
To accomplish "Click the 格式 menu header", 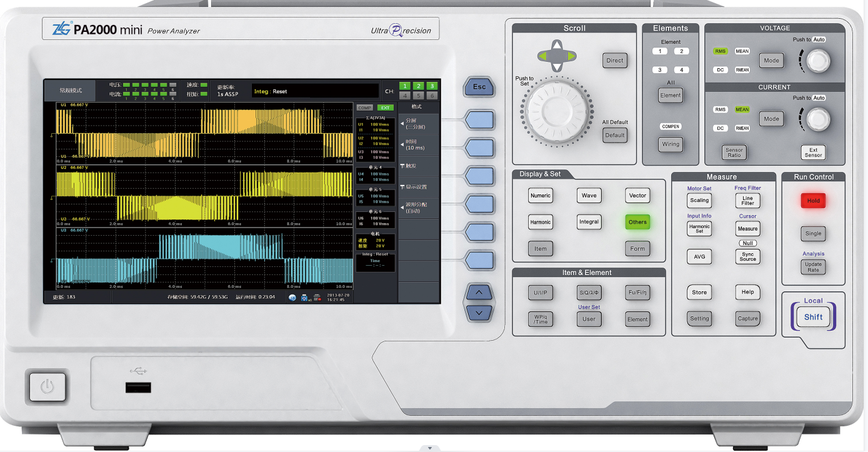I will tap(418, 107).
